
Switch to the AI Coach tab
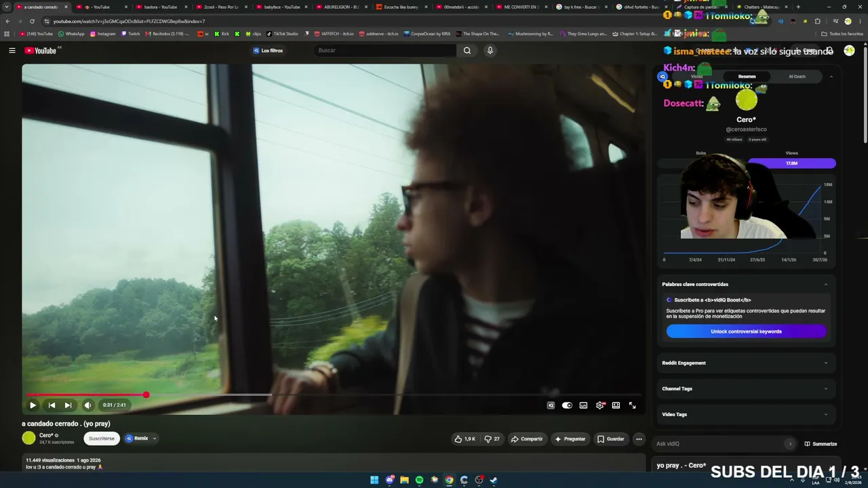(x=797, y=77)
